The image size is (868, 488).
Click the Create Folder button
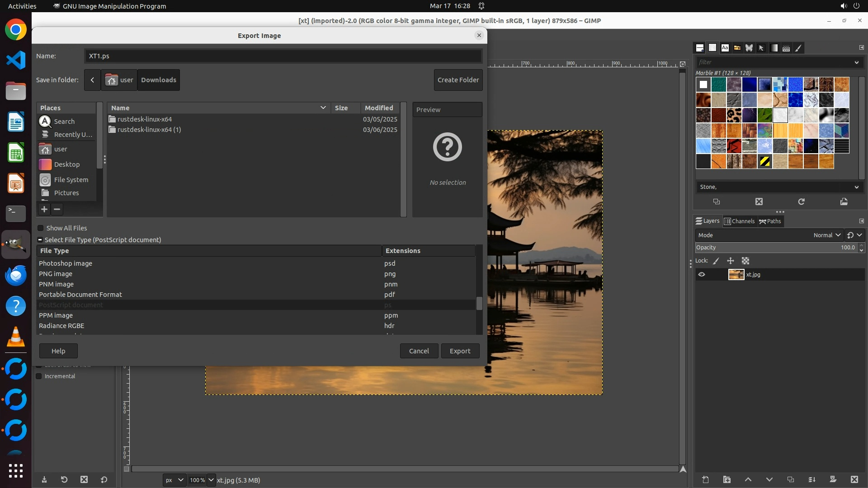[458, 80]
